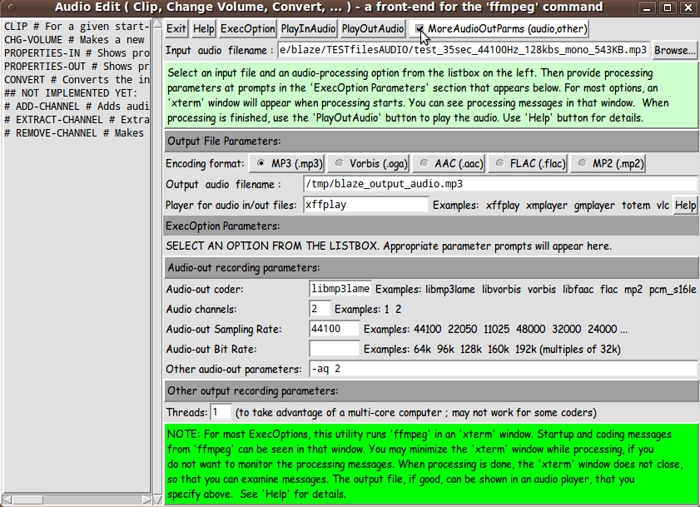The image size is (700, 507).
Task: Click the Exit button
Action: [176, 29]
